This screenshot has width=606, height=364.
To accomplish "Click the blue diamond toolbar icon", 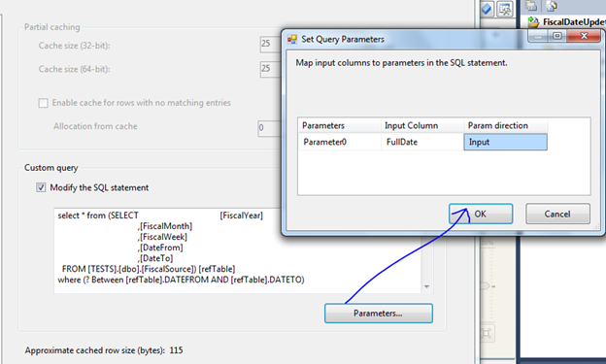I will (487, 9).
